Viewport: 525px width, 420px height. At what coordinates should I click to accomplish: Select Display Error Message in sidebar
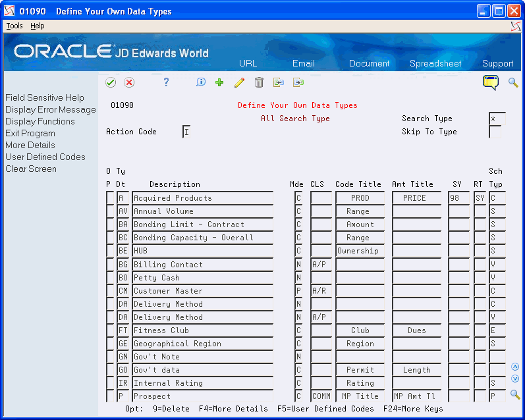(51, 110)
